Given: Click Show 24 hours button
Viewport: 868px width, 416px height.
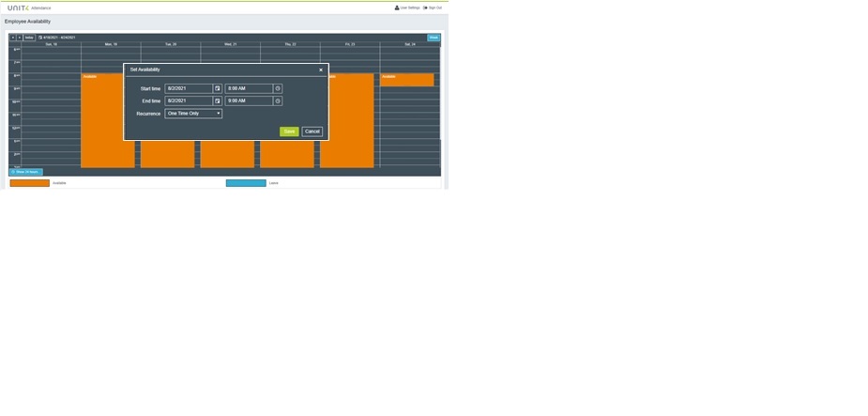Looking at the screenshot, I should (25, 172).
